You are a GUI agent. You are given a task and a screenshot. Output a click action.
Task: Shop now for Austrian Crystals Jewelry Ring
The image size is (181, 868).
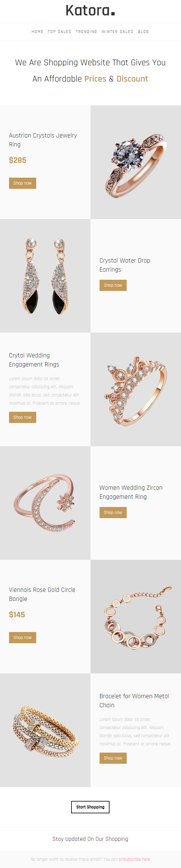click(x=23, y=183)
